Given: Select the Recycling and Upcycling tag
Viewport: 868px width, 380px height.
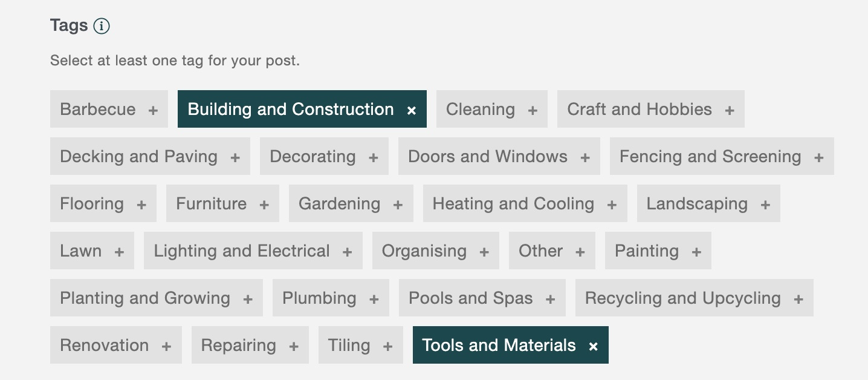Looking at the screenshot, I should 694,298.
